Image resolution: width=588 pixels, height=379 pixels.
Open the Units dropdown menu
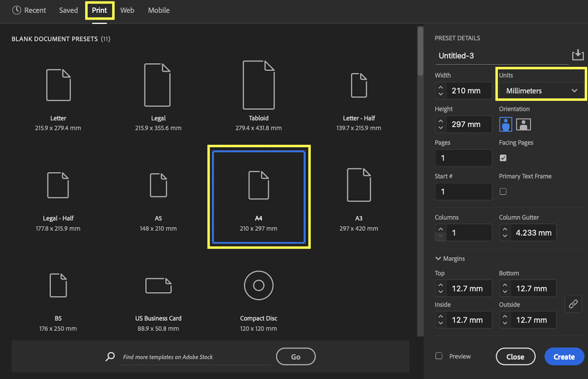(541, 91)
